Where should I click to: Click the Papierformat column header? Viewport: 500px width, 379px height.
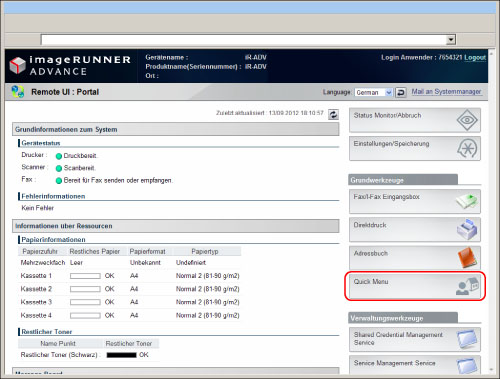tap(147, 251)
